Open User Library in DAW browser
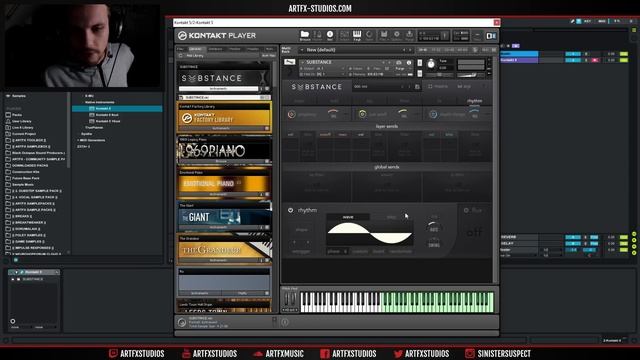Screen dimensions: 640x360 (x=22, y=121)
